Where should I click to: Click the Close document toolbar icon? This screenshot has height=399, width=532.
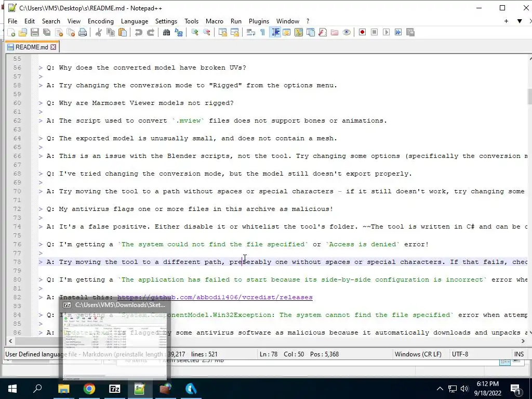(x=59, y=32)
